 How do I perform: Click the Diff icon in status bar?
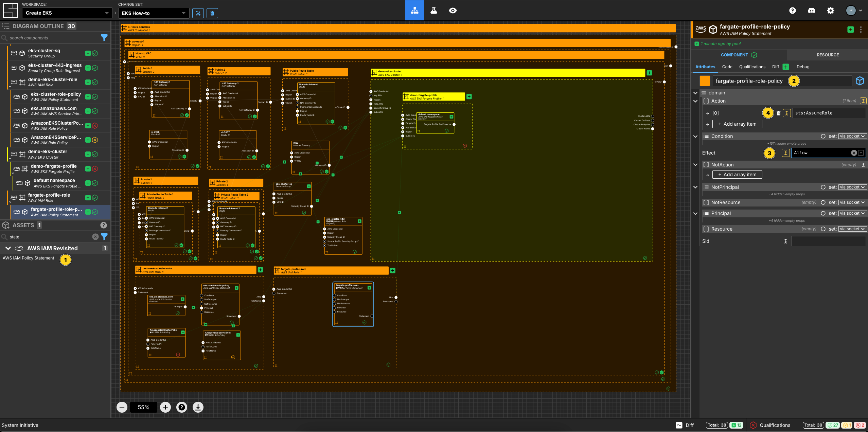tap(679, 425)
